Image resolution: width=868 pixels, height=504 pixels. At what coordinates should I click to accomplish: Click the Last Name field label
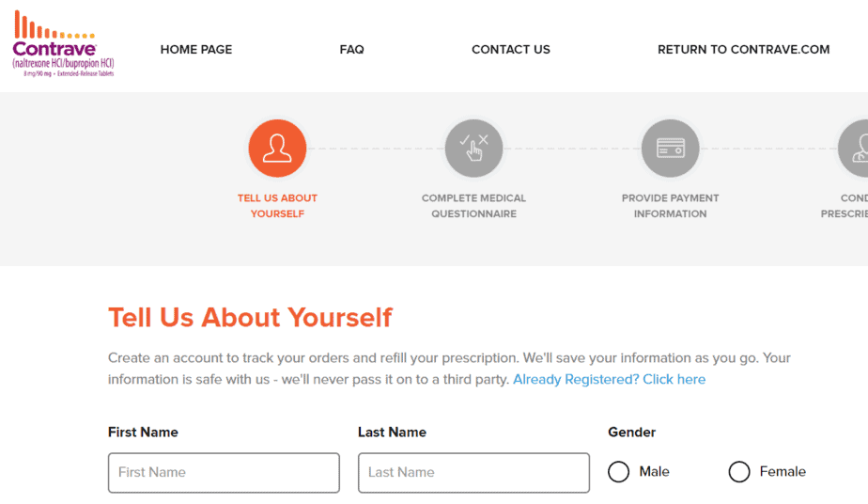tap(392, 433)
